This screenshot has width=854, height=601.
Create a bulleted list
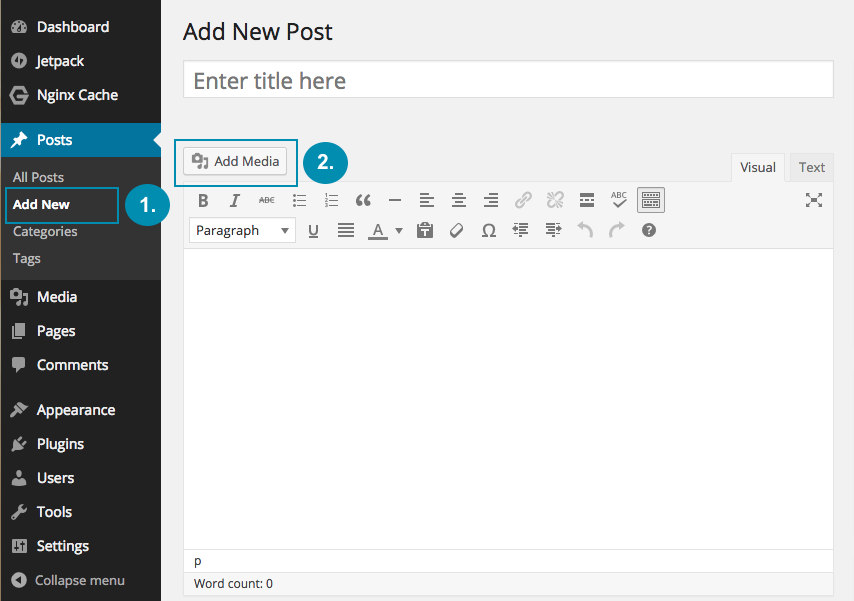[299, 200]
